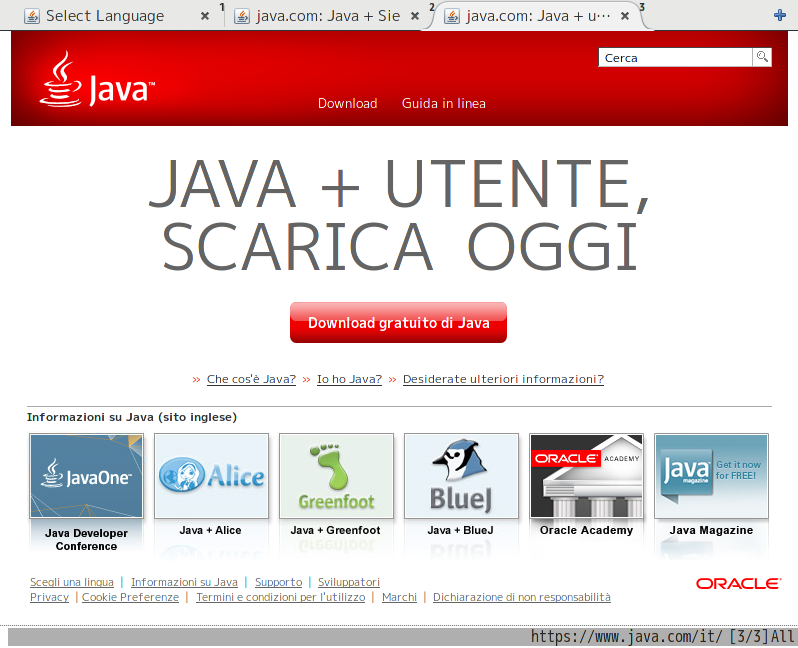Image resolution: width=798 pixels, height=648 pixels.
Task: Open the Marchi footer link
Action: point(400,597)
